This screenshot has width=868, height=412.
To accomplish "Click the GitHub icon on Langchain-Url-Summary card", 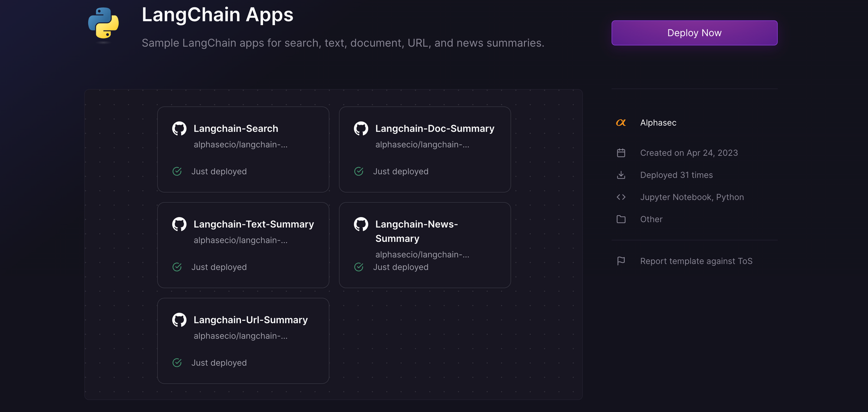I will 179,320.
